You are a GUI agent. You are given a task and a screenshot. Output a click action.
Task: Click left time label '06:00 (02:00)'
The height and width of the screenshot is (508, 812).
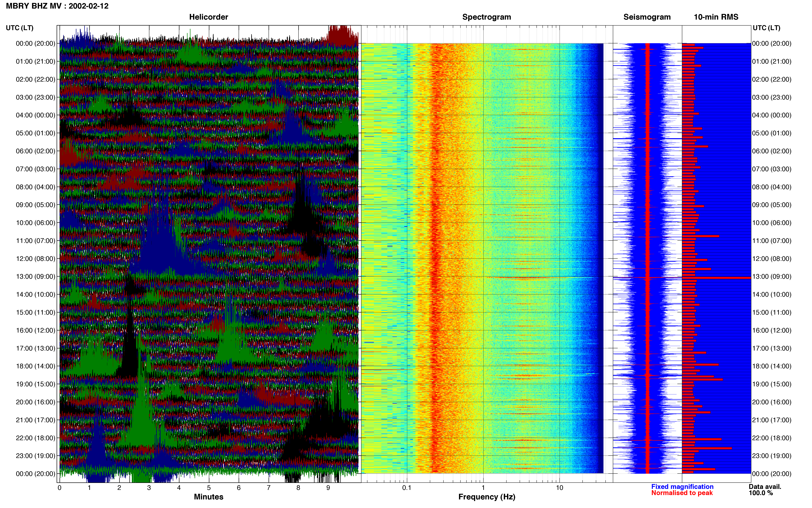click(36, 151)
